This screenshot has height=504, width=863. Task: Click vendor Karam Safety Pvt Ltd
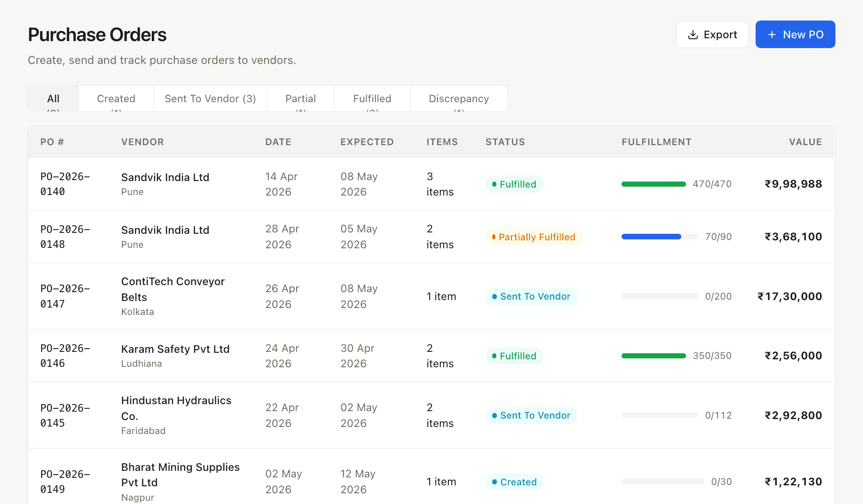click(175, 349)
